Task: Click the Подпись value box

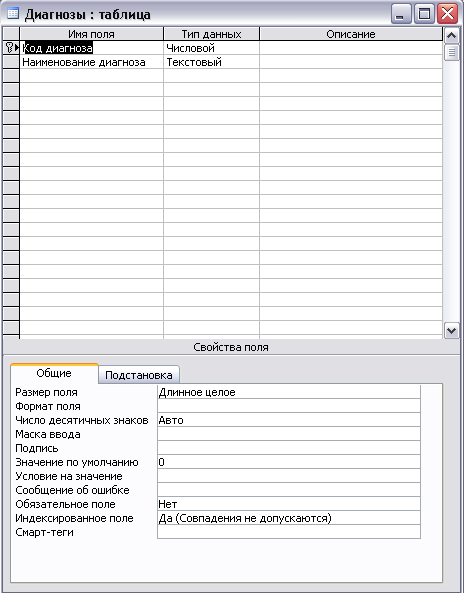Action: tap(289, 448)
